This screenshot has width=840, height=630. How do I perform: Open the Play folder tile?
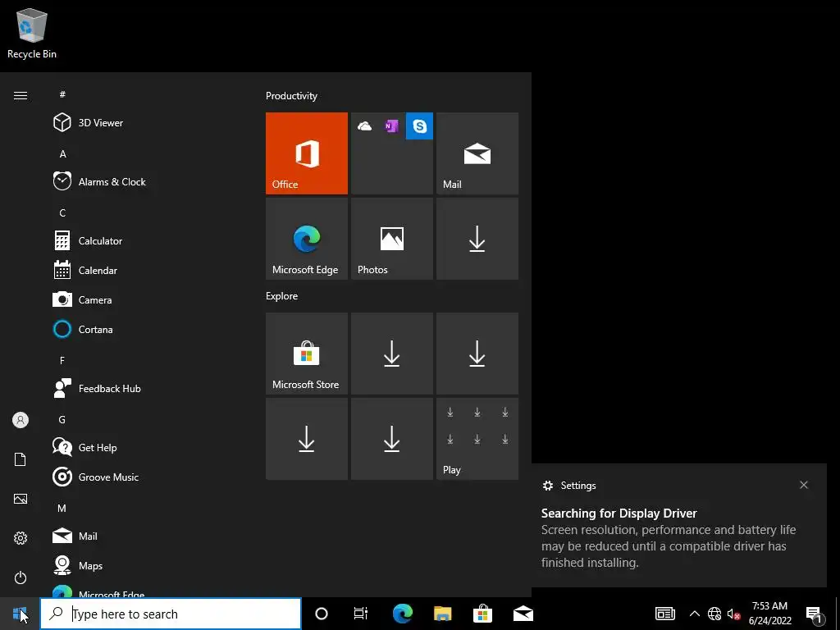coord(477,439)
